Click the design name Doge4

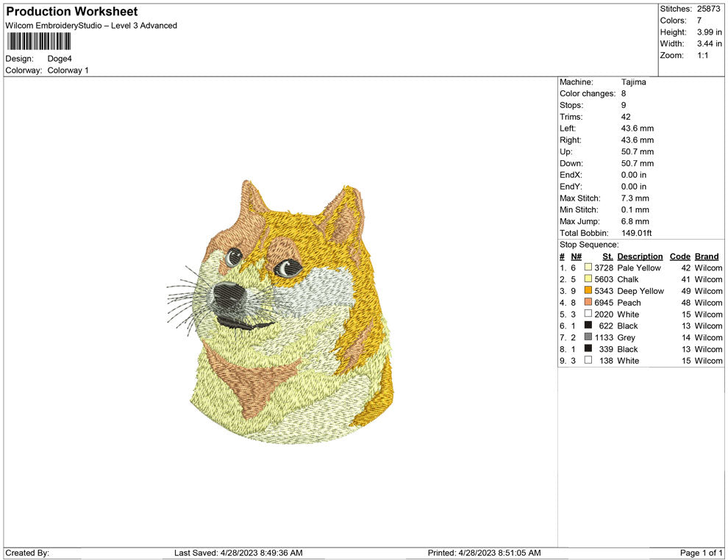[x=60, y=59]
